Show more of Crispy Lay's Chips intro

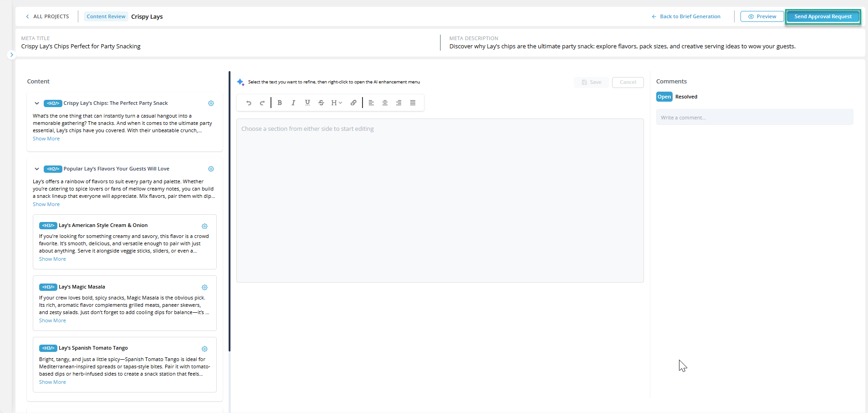46,139
